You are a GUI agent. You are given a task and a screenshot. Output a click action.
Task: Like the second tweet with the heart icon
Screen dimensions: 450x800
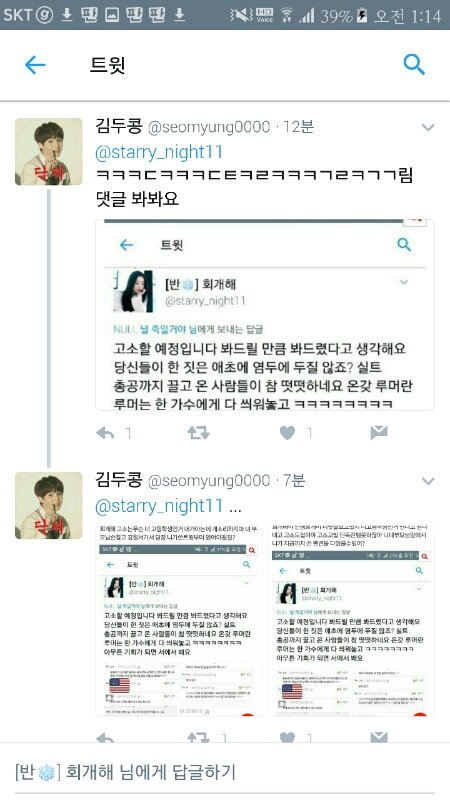tap(288, 737)
